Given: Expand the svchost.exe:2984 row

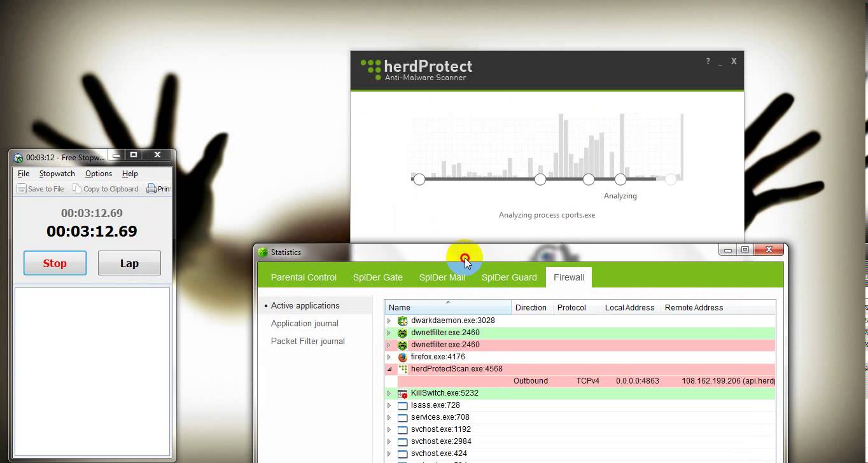Looking at the screenshot, I should [x=389, y=441].
